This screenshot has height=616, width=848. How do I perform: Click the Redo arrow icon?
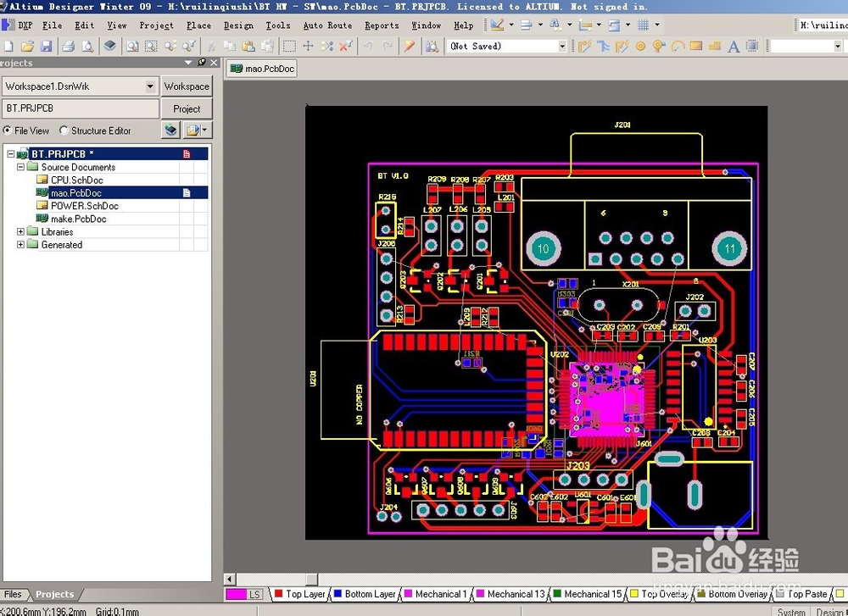point(388,47)
